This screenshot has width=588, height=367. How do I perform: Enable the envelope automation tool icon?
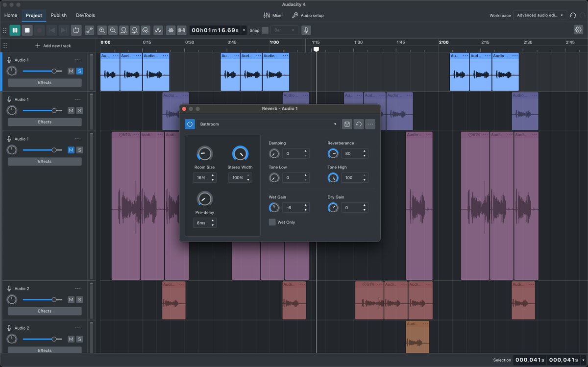89,30
